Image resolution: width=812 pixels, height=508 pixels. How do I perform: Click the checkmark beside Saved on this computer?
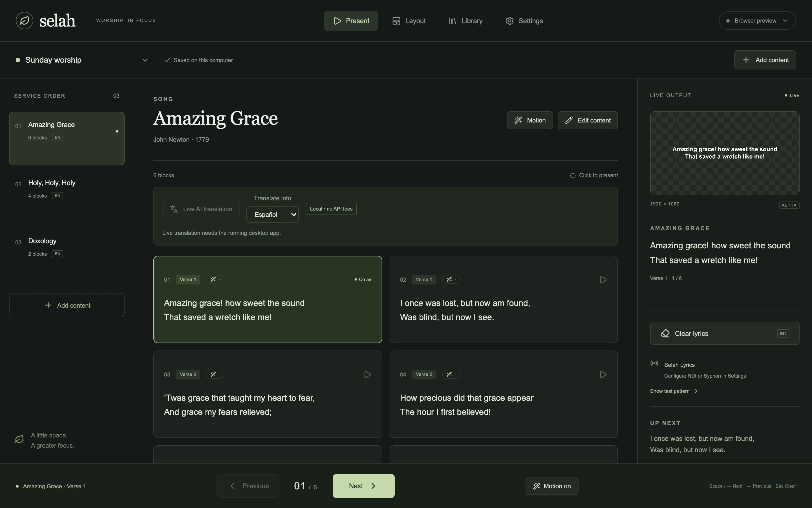pyautogui.click(x=167, y=60)
